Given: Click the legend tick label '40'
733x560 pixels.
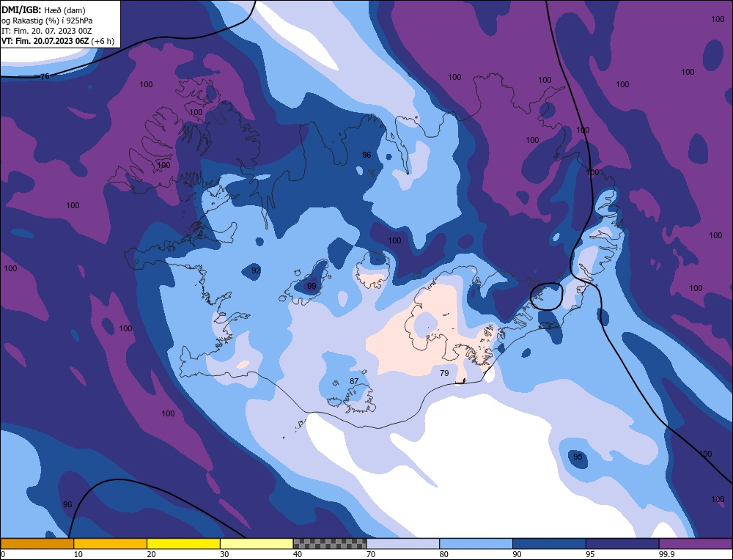Looking at the screenshot, I should pos(298,554).
